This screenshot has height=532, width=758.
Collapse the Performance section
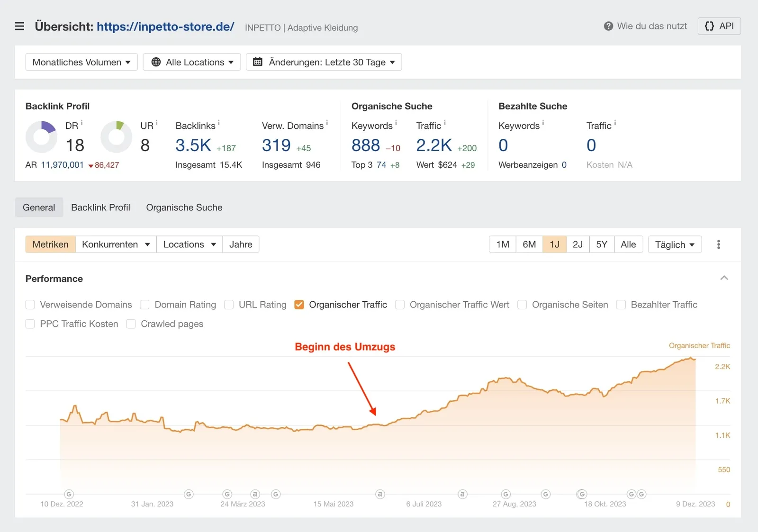tap(724, 278)
